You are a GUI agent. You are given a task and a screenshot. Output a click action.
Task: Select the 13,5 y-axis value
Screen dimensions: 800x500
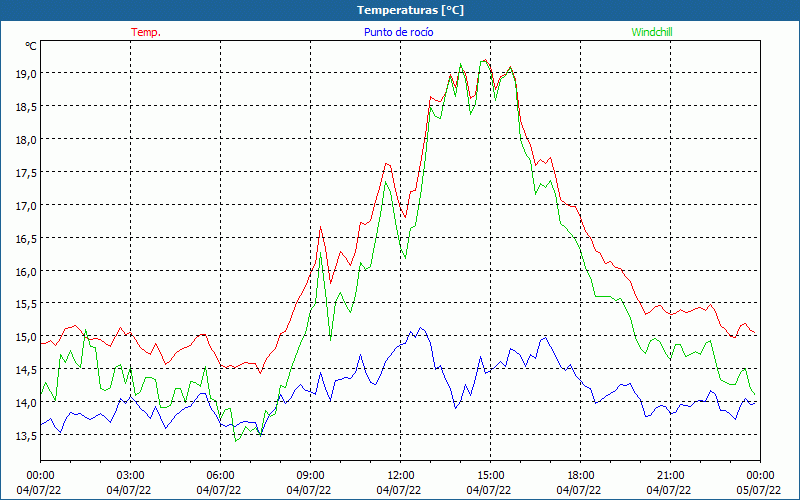27,435
